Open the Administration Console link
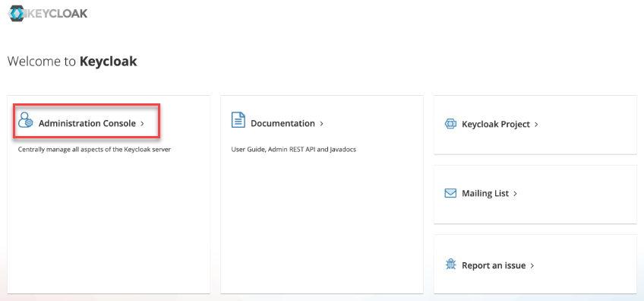This screenshot has height=301, width=644. pos(87,123)
